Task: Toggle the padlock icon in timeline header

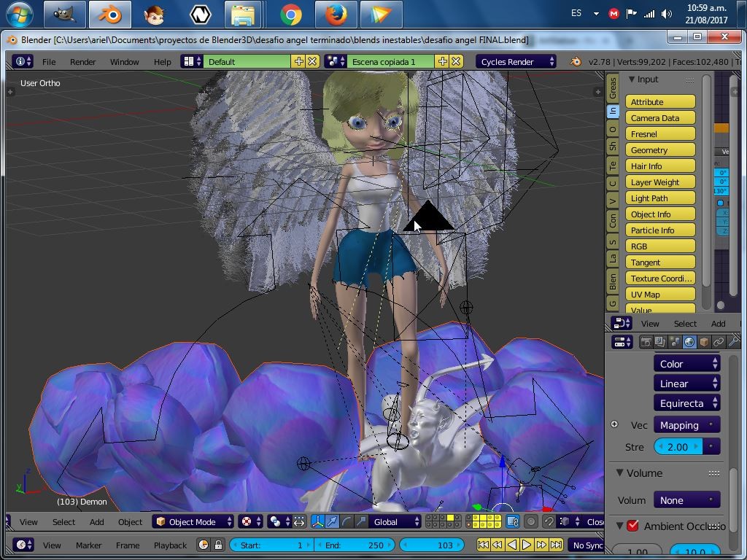Action: coord(218,545)
